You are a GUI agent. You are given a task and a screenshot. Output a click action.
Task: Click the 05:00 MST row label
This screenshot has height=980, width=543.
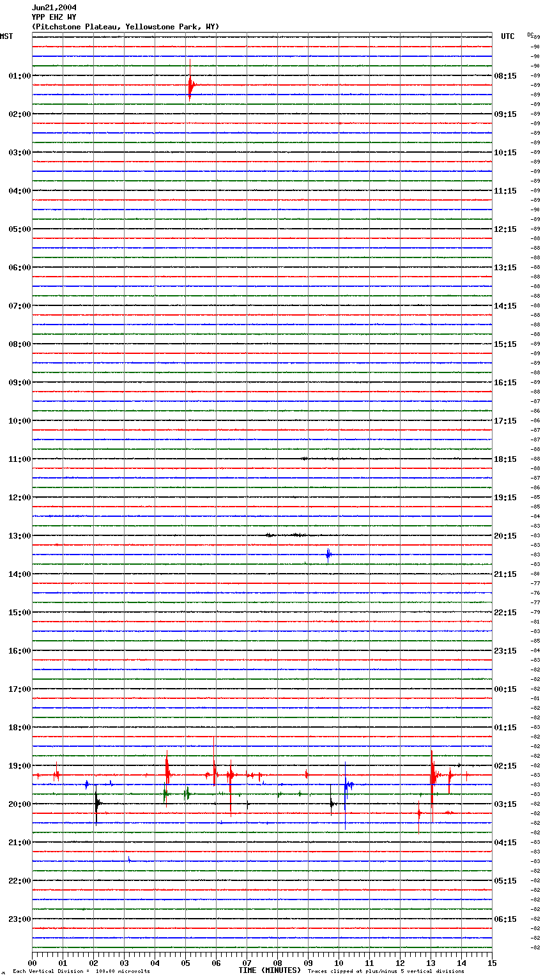[x=20, y=229]
